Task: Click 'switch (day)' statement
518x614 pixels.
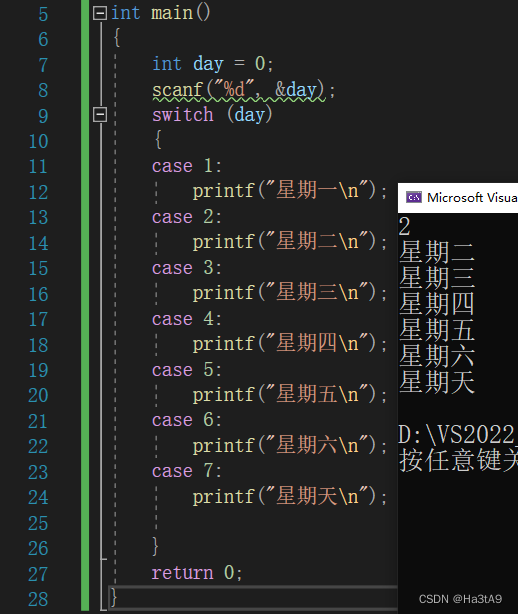Action: pos(212,115)
